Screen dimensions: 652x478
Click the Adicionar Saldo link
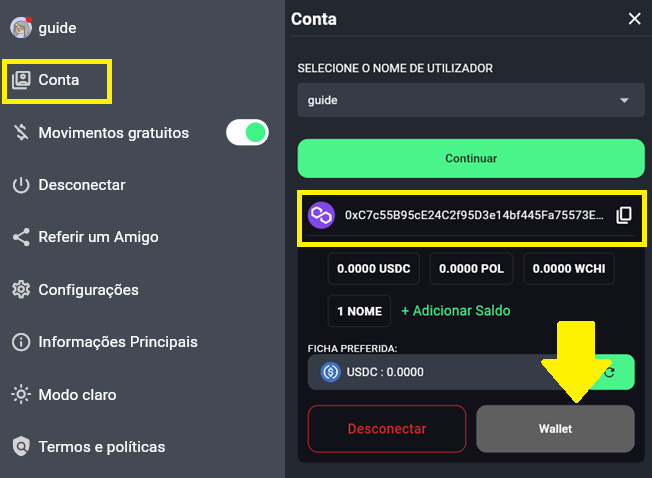[x=455, y=311]
